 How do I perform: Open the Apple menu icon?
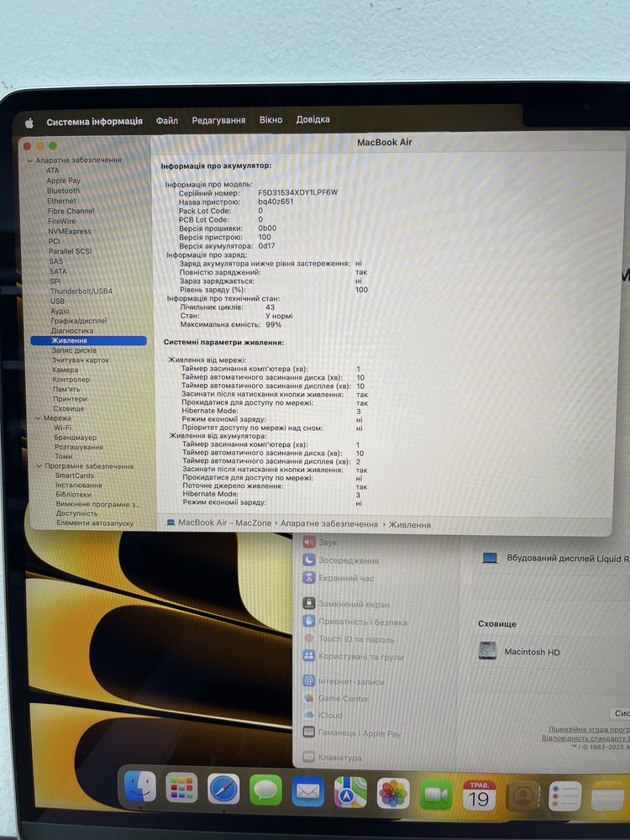tap(29, 123)
